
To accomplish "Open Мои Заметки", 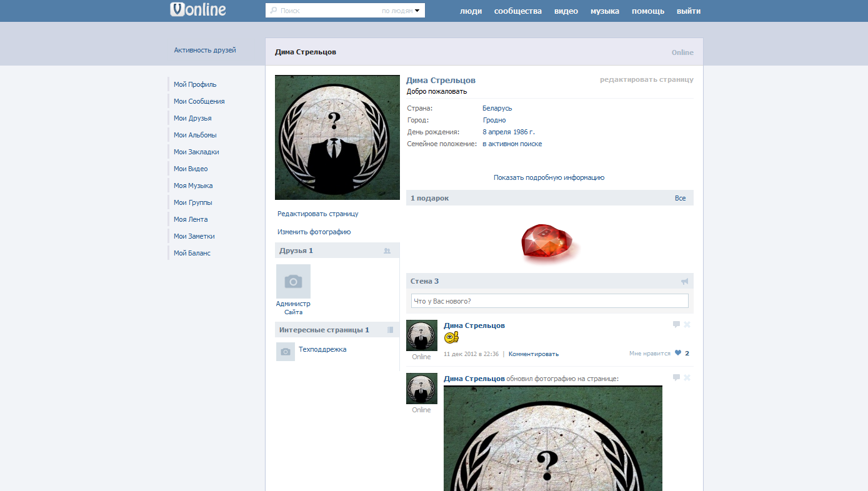I will click(x=194, y=236).
